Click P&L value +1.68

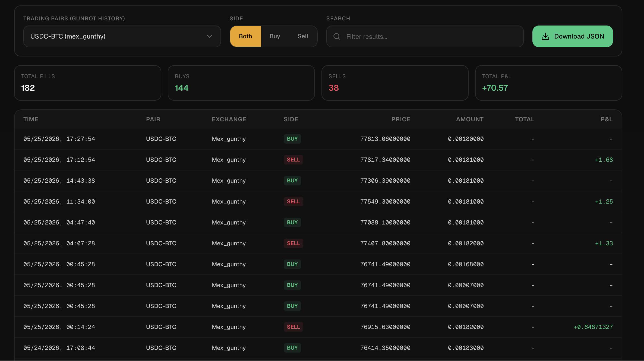tap(604, 160)
